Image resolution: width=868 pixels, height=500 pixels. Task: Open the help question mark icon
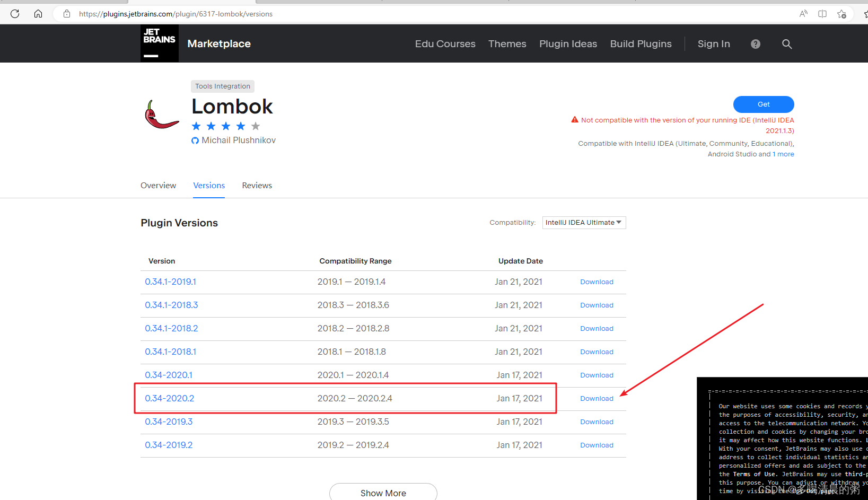(756, 44)
